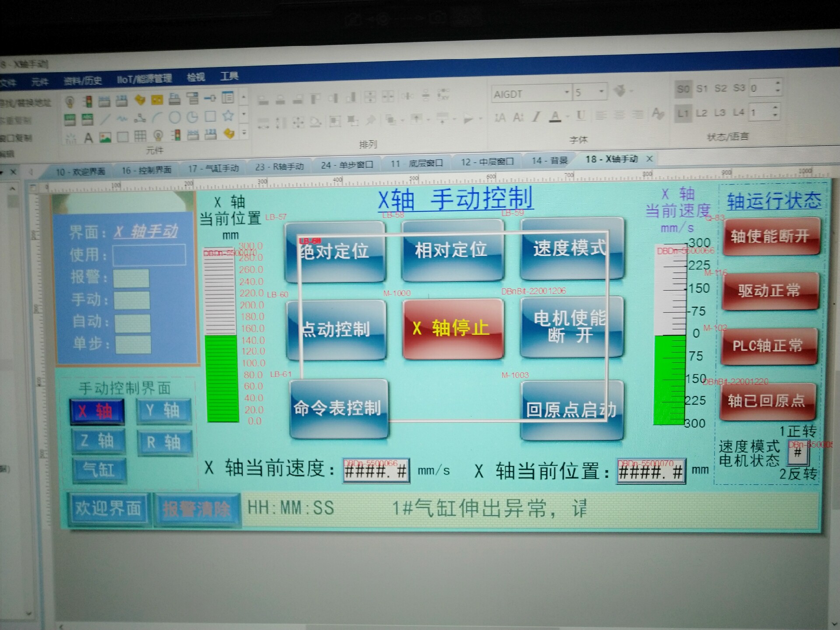This screenshot has height=630, width=840.
Task: Switch to language L2
Action: point(701,113)
